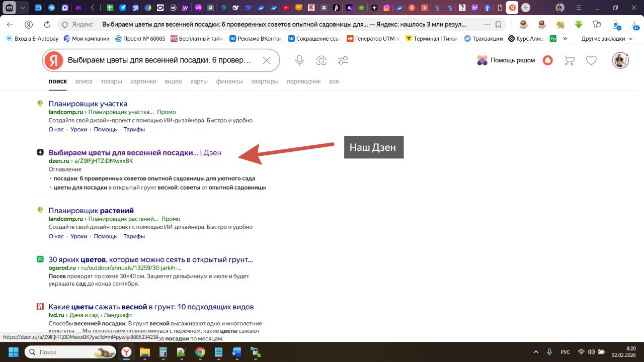Open the user profile avatar on the Yandex page
This screenshot has height=362, width=644.
pyautogui.click(x=620, y=60)
